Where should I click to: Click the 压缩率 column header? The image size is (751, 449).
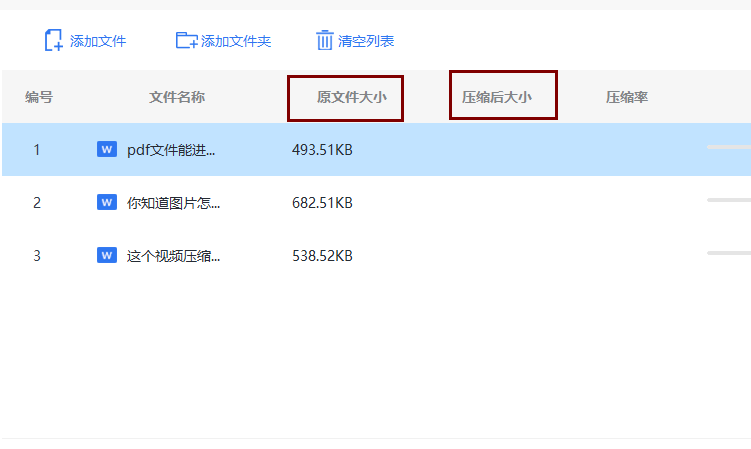(627, 97)
